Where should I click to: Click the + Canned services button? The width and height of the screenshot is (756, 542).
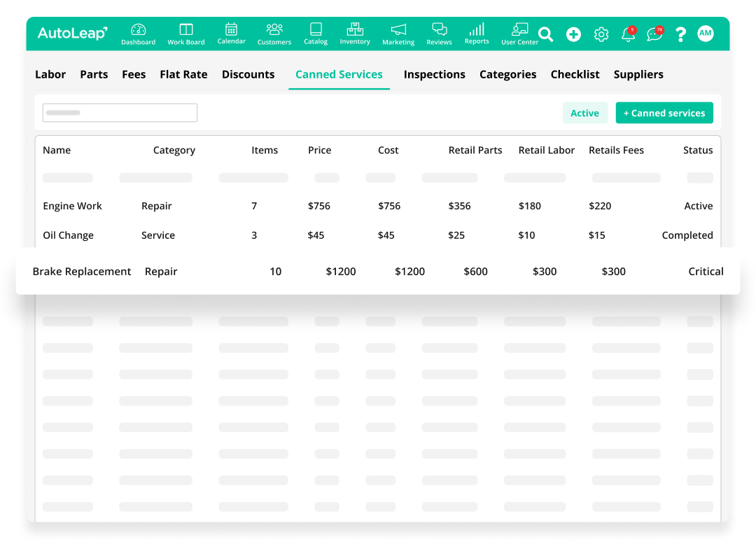pos(664,113)
